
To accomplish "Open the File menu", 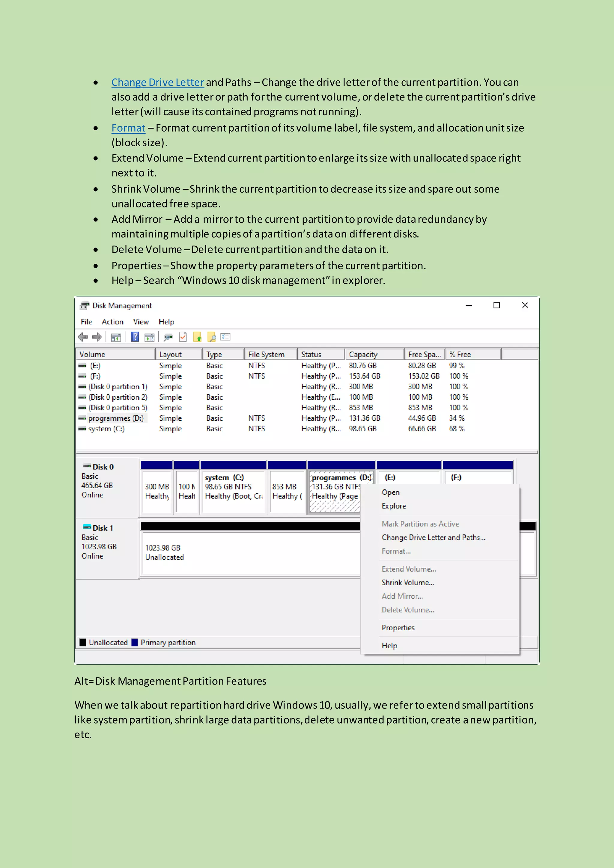I will (87, 322).
